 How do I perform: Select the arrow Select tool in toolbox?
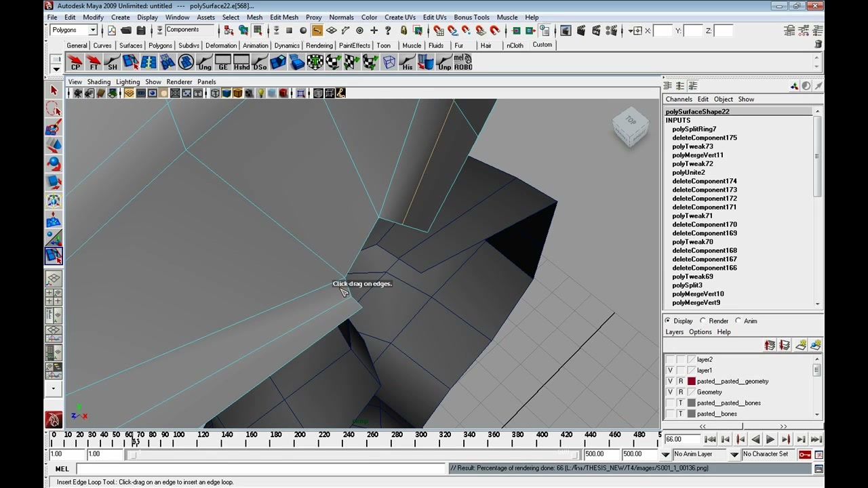click(54, 90)
